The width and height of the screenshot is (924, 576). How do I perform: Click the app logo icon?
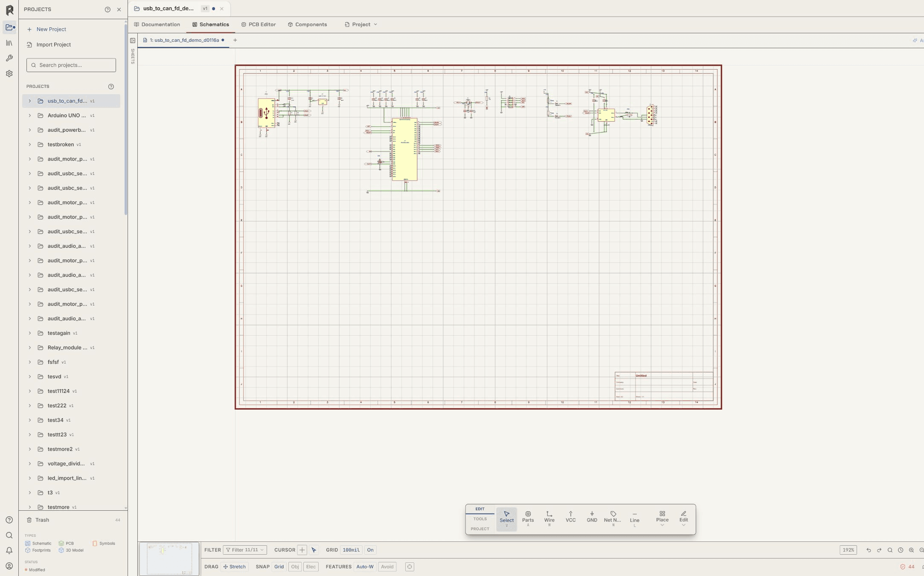[x=9, y=10]
